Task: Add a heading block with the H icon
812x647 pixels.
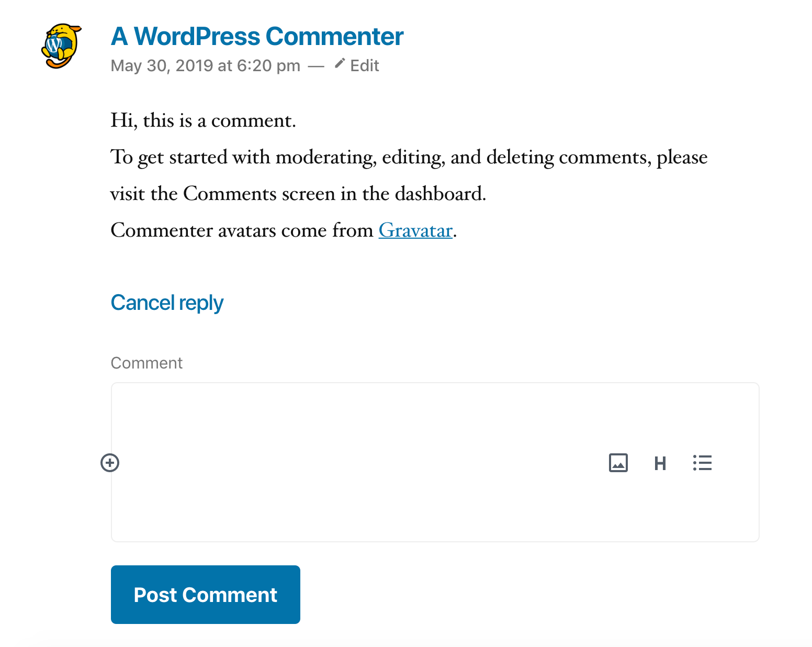Action: [660, 463]
